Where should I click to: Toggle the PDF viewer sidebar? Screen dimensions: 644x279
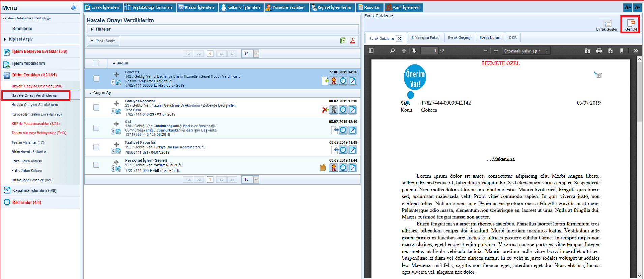(371, 51)
